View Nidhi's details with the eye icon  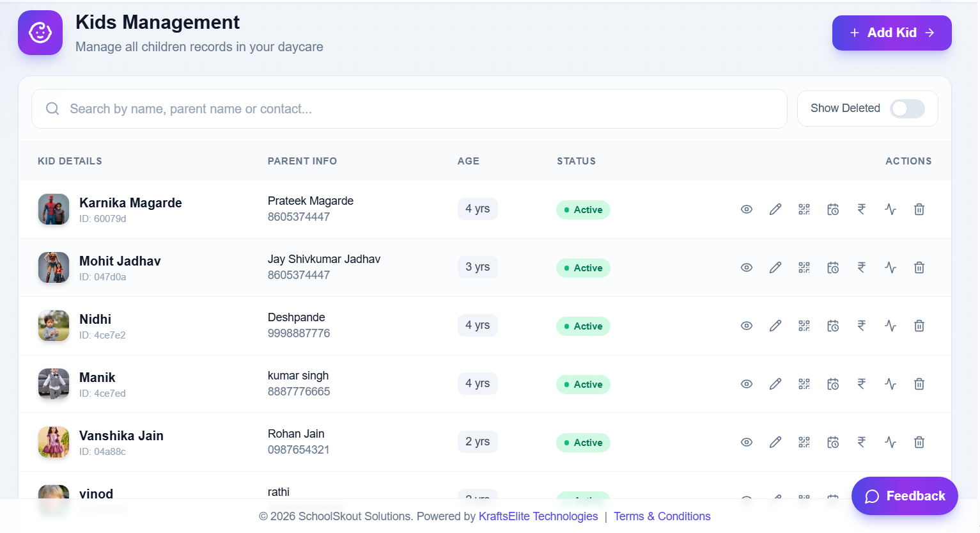click(747, 325)
